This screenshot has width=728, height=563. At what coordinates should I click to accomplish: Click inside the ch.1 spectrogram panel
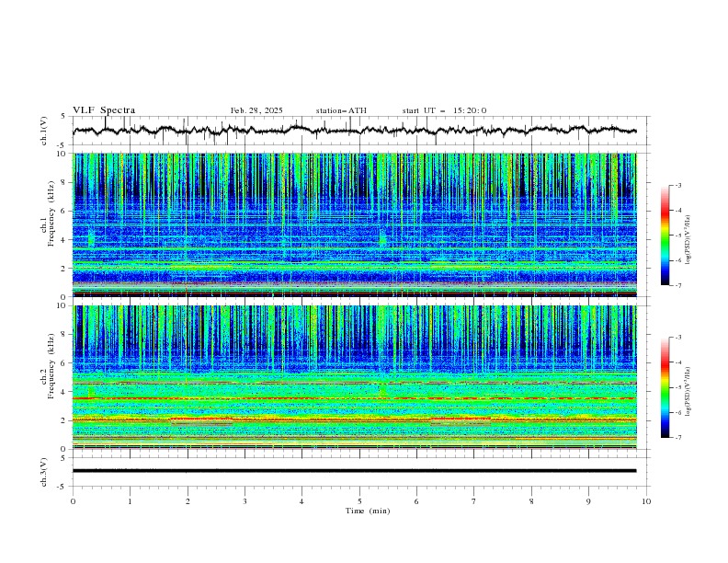click(x=355, y=224)
